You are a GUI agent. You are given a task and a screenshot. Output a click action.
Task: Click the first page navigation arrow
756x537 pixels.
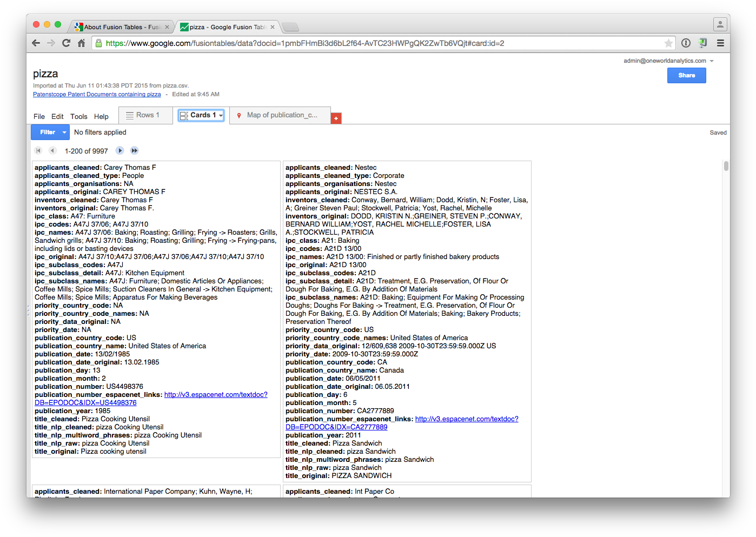click(38, 150)
